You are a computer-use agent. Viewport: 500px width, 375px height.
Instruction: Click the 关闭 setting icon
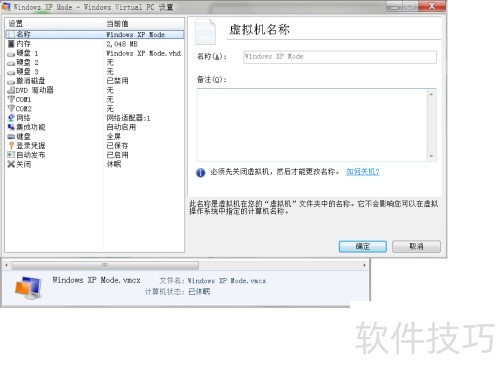coord(11,164)
